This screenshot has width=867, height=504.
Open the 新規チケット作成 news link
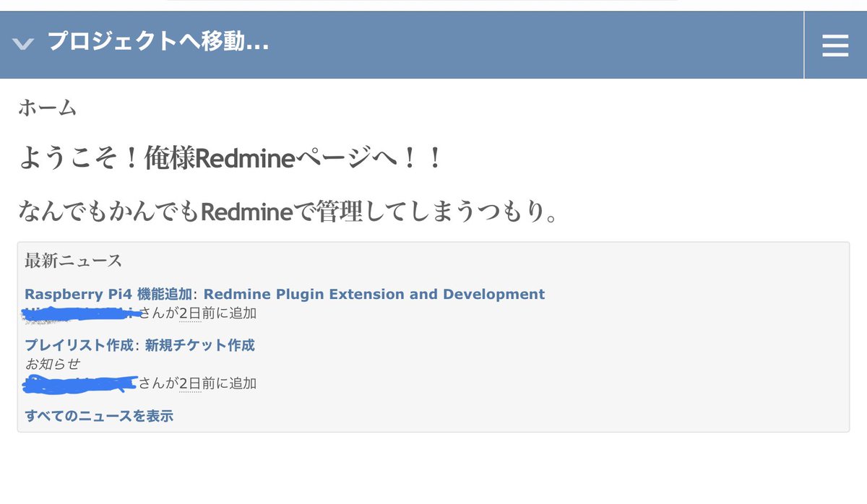pyautogui.click(x=200, y=345)
